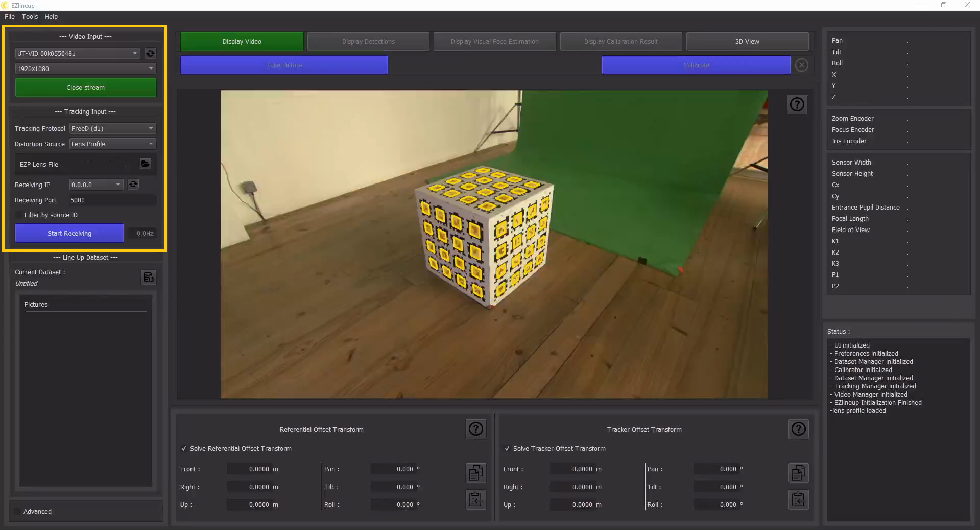This screenshot has width=980, height=530.
Task: Click the cancel icon beside Calibrate
Action: 802,65
